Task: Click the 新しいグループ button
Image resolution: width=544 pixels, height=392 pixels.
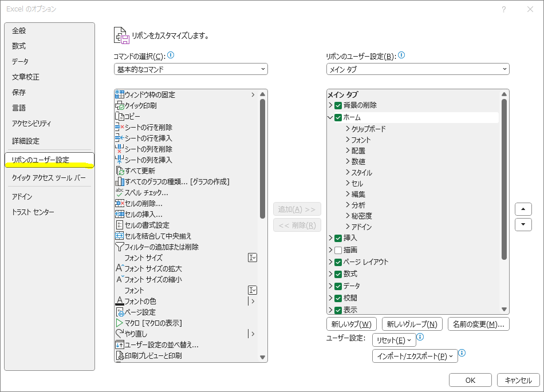Action: pos(412,324)
